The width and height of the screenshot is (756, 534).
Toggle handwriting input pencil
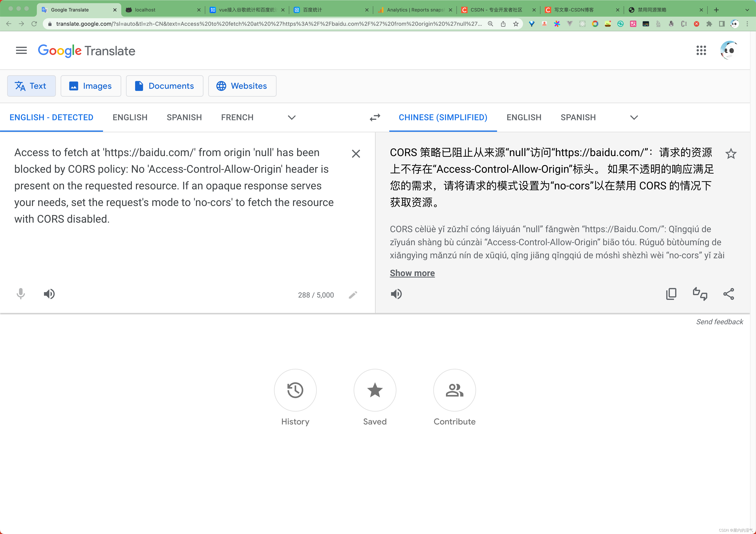[x=353, y=295]
